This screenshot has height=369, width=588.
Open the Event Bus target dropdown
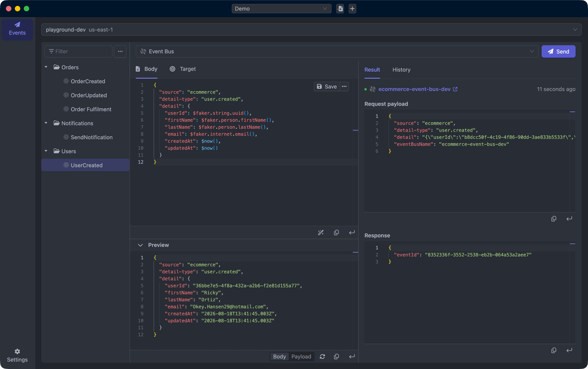[x=337, y=51]
